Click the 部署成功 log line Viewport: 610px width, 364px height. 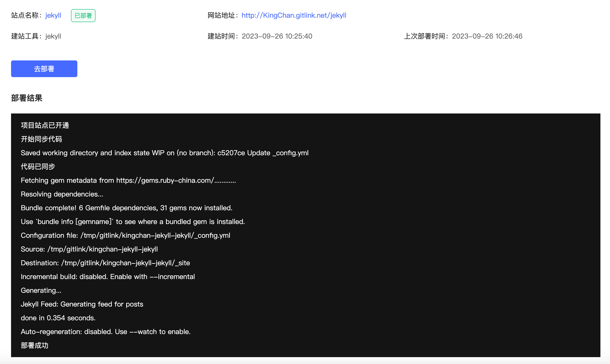35,346
